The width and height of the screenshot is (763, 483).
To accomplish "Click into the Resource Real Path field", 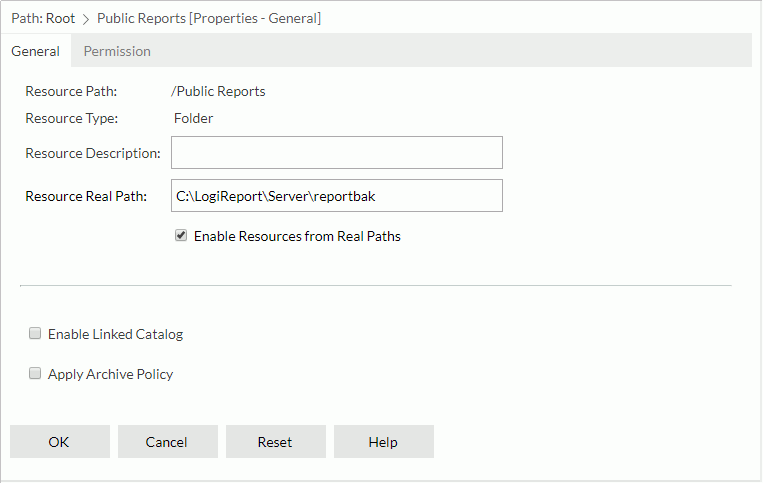I will pyautogui.click(x=336, y=196).
